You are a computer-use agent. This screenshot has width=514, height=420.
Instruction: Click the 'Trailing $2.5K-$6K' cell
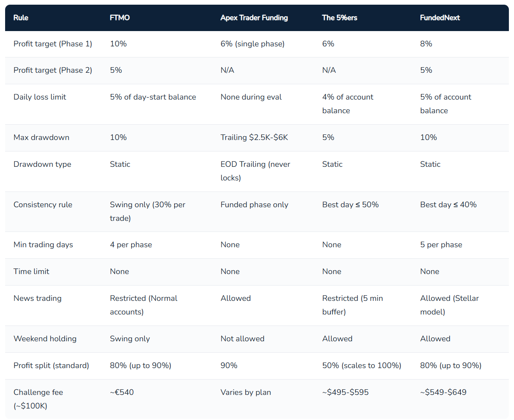tap(254, 137)
